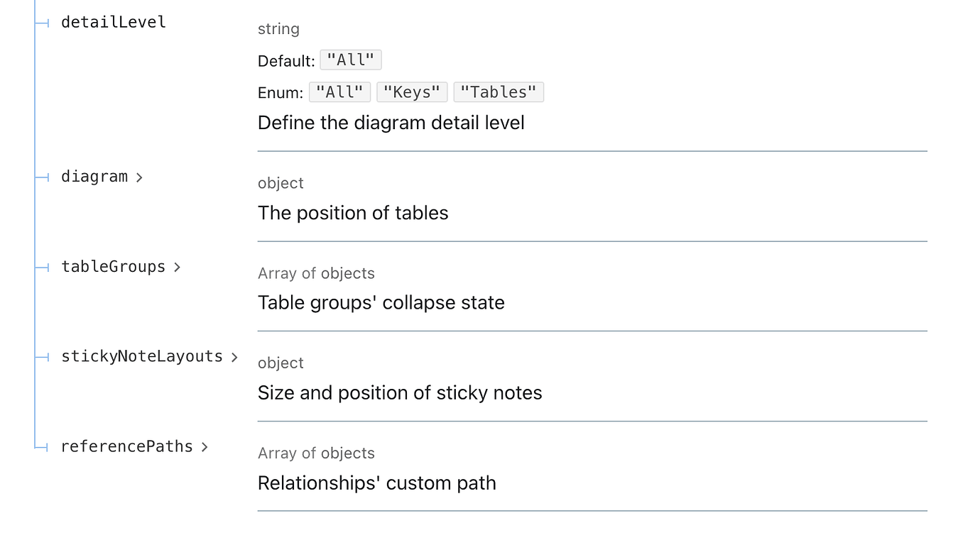
Task: Click the description "Relationships' custom path"
Action: click(377, 483)
